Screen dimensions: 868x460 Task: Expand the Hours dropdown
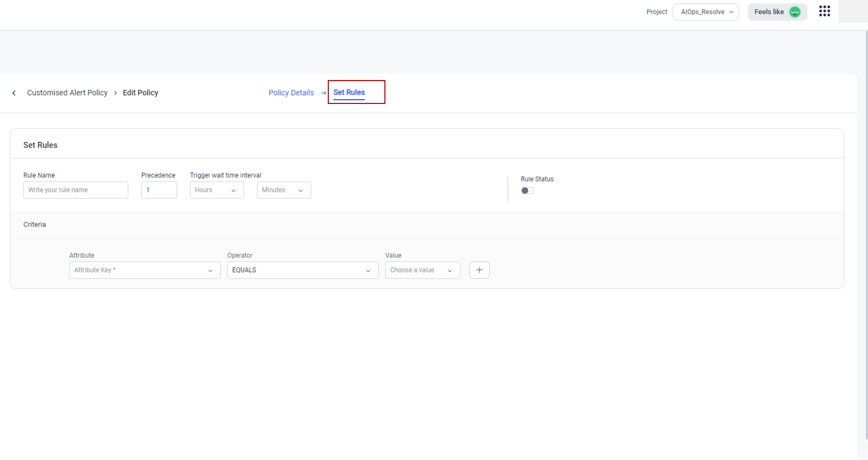[217, 190]
